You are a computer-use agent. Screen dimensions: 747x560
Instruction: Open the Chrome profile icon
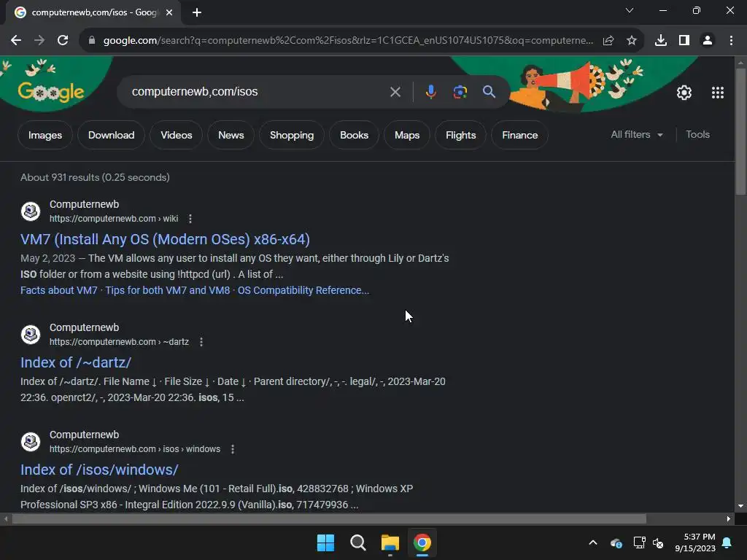(708, 41)
